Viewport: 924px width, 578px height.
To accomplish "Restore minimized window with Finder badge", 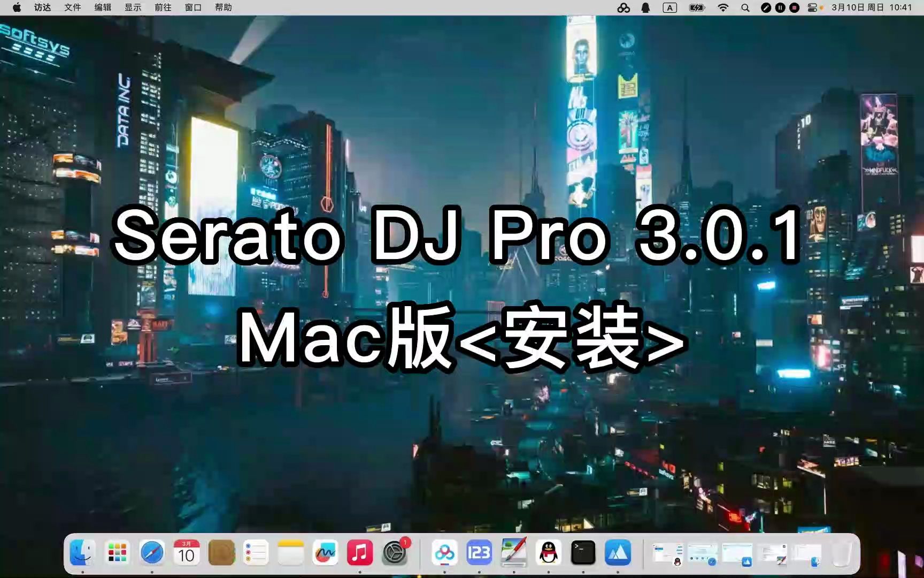I will click(x=806, y=554).
